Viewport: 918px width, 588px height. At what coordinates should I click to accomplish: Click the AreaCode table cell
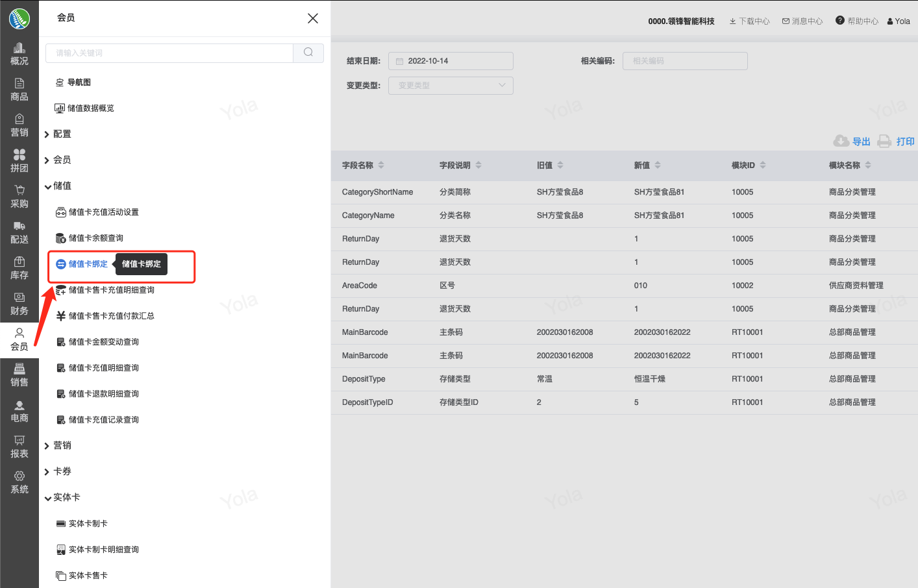click(360, 286)
